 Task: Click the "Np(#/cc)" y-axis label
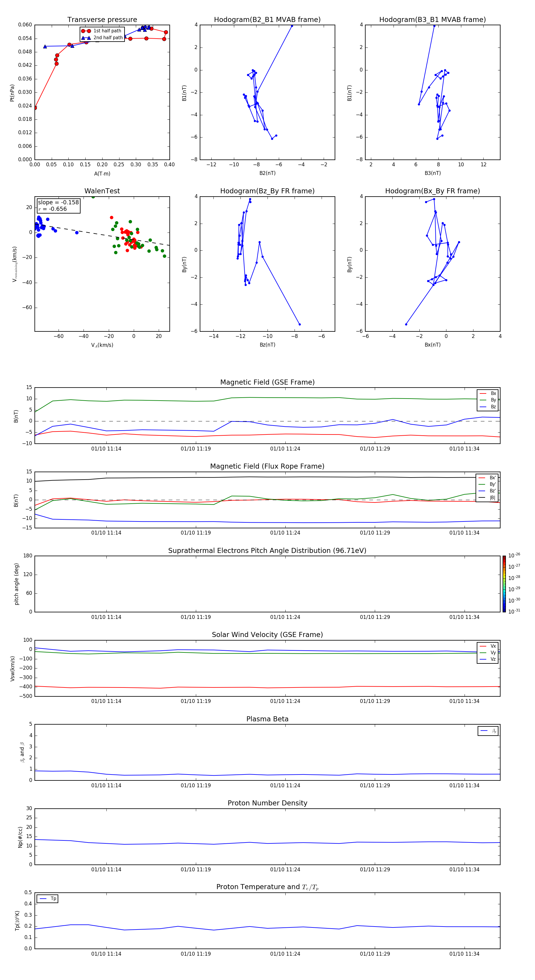coord(20,837)
